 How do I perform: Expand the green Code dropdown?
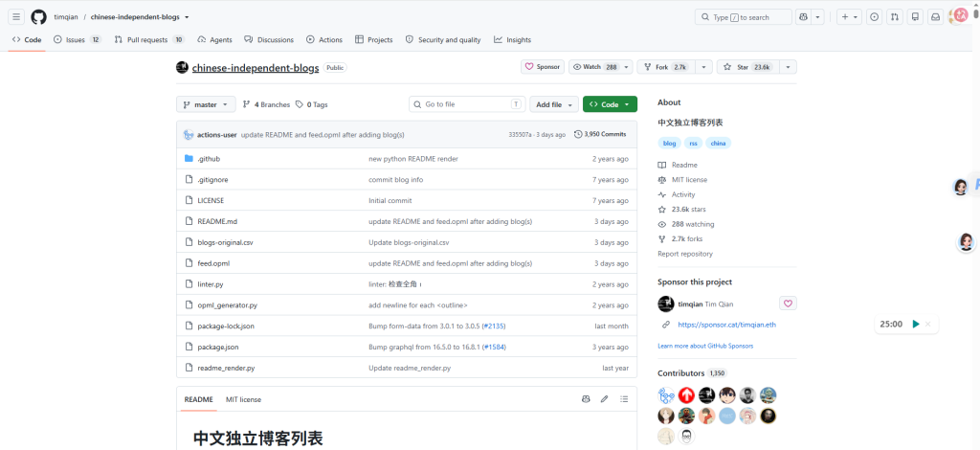point(610,104)
